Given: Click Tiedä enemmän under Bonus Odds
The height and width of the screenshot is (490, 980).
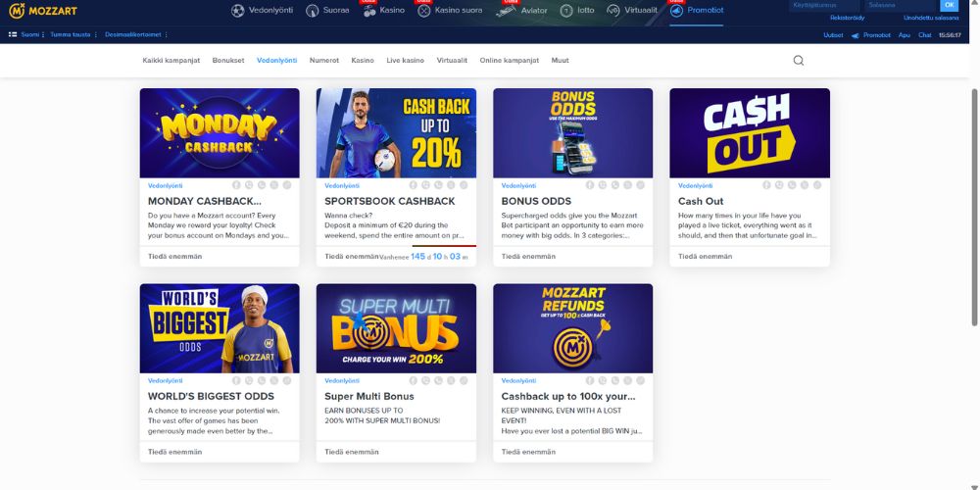Looking at the screenshot, I should click(528, 256).
